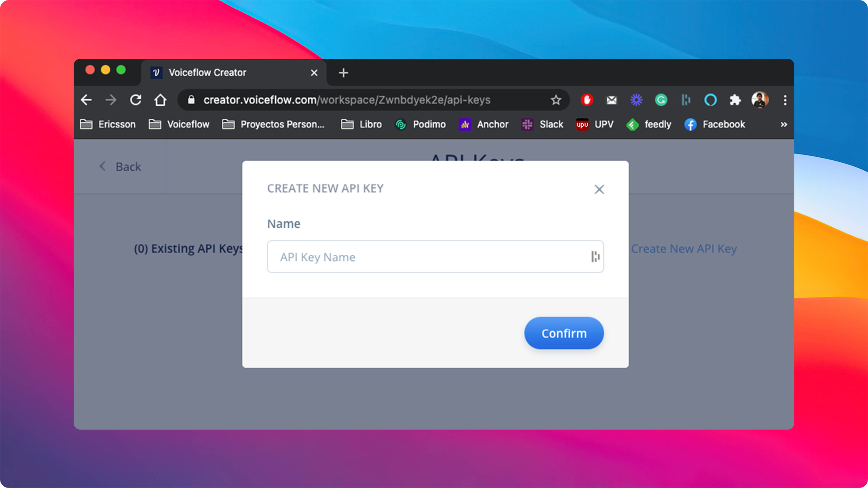
Task: Click the API Key Name input field
Action: pos(434,257)
